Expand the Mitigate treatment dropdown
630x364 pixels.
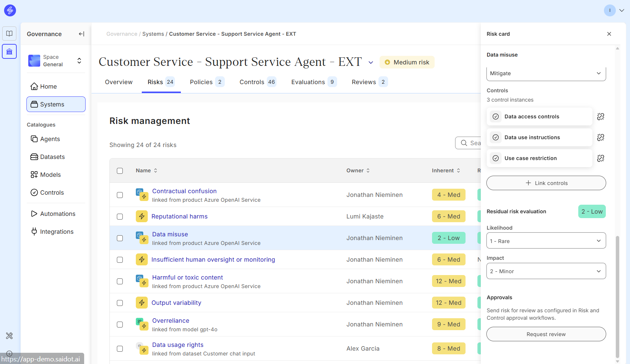(546, 73)
